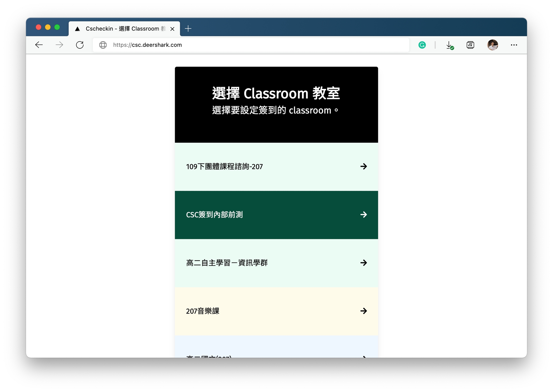Click the browser back arrow
Viewport: 553px width, 392px height.
(39, 45)
